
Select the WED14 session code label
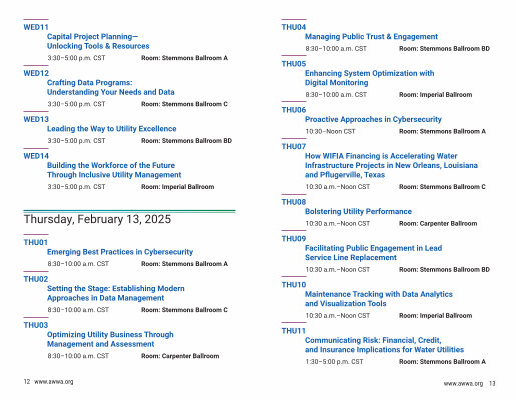click(36, 156)
